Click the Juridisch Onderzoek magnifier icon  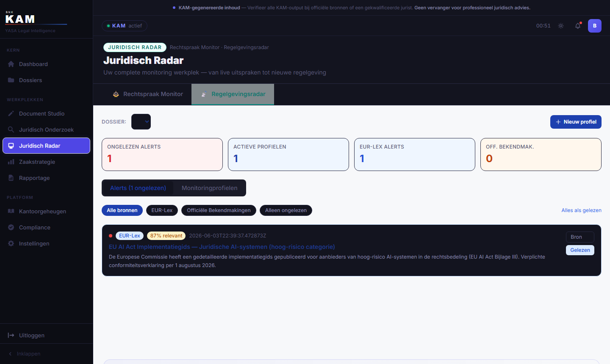coord(11,130)
